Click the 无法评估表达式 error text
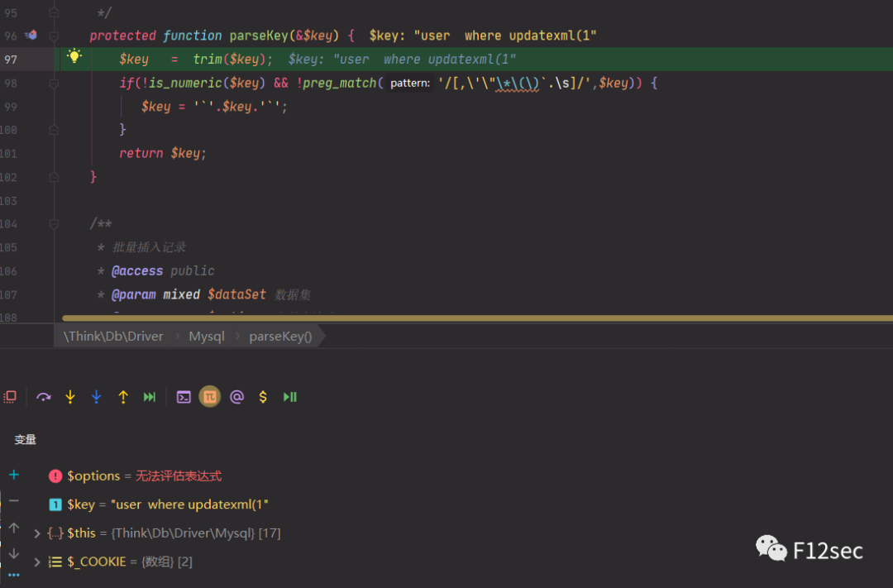 (179, 476)
